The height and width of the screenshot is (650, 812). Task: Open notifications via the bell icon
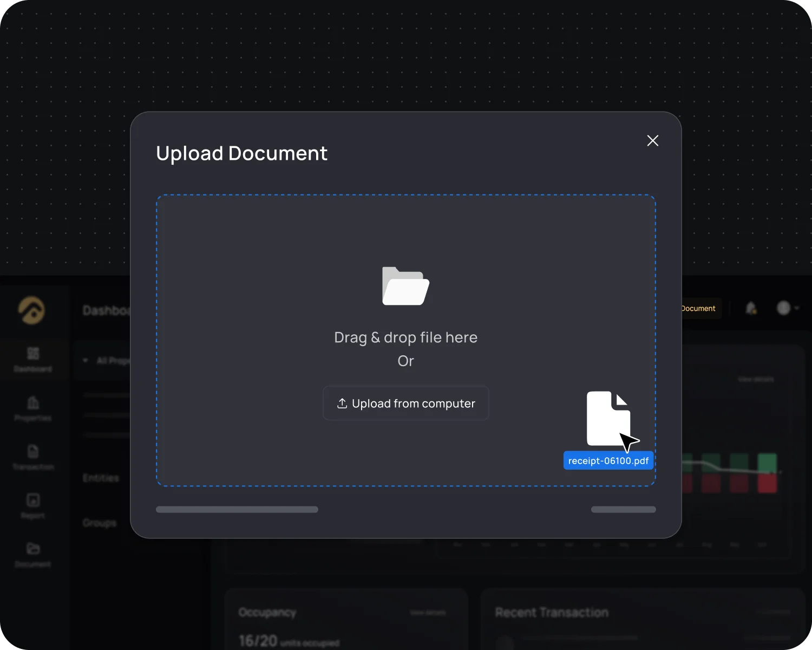coord(751,308)
